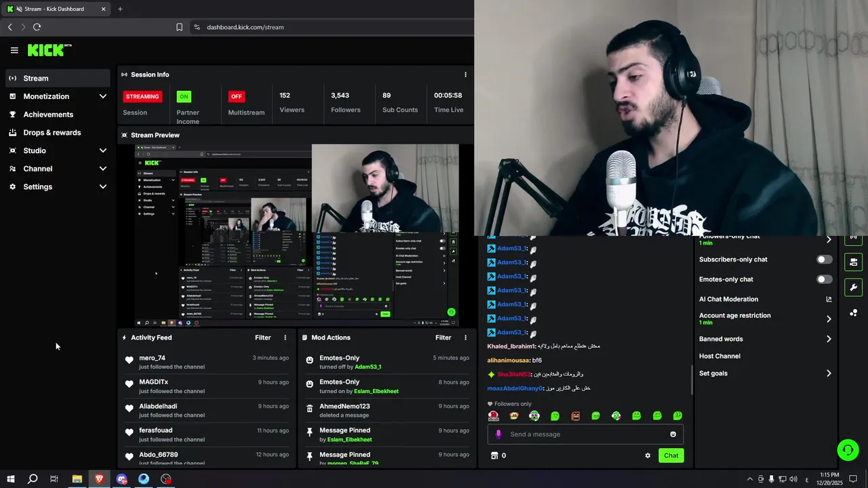Open a new browser tab with the plus button
Image resolution: width=868 pixels, height=488 pixels.
coord(120,9)
